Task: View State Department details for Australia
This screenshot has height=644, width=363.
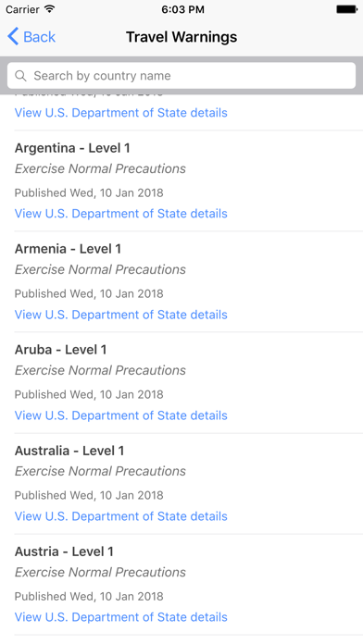Action: coord(121,516)
